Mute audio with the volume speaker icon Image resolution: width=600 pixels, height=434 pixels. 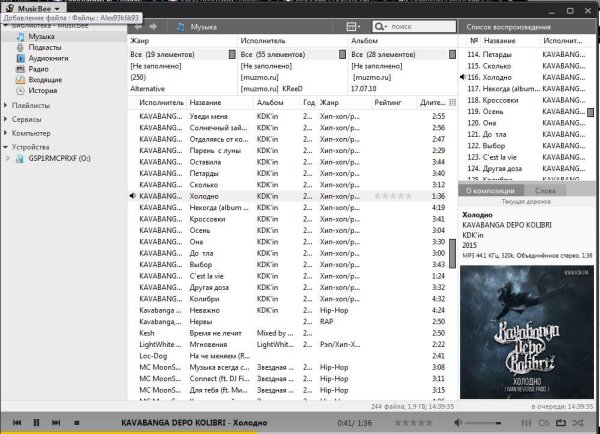tap(458, 423)
